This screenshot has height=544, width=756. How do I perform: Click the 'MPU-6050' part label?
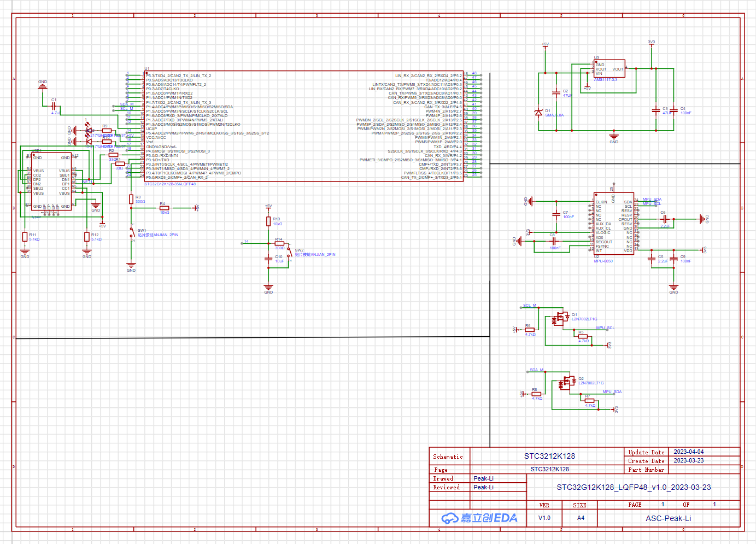[x=603, y=261]
